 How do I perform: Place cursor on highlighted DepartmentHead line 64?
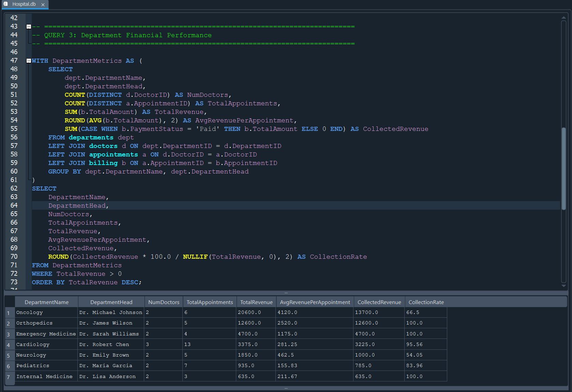click(77, 205)
